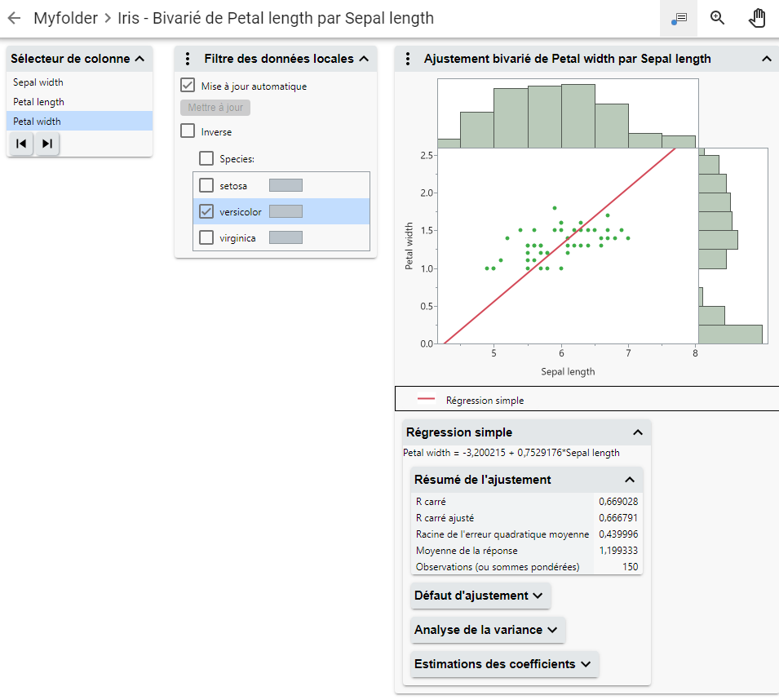779x700 pixels.
Task: Enable the Inverse checkbox
Action: (188, 131)
